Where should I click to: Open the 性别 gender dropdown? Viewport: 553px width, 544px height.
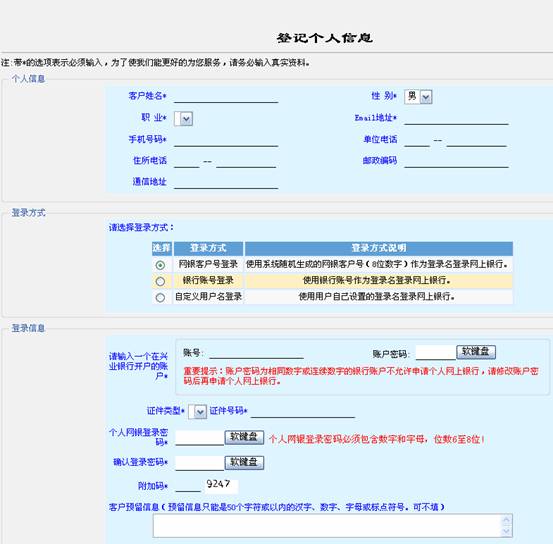tap(418, 97)
